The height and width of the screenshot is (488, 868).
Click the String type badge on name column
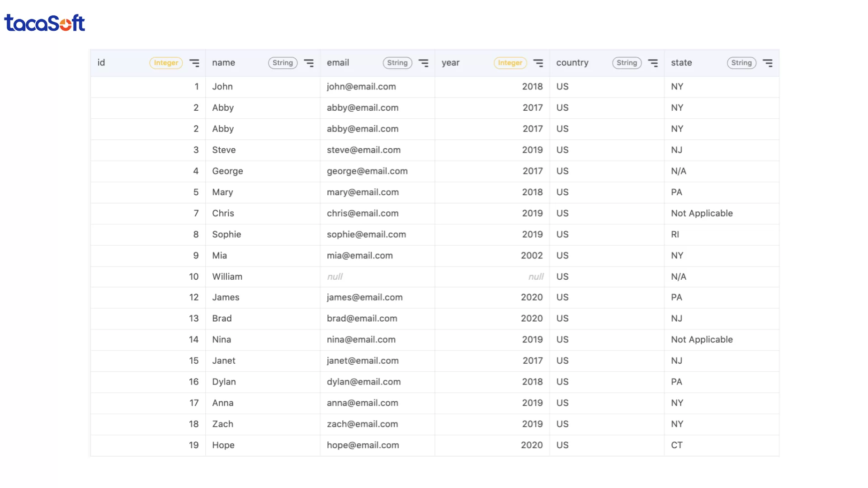(283, 63)
